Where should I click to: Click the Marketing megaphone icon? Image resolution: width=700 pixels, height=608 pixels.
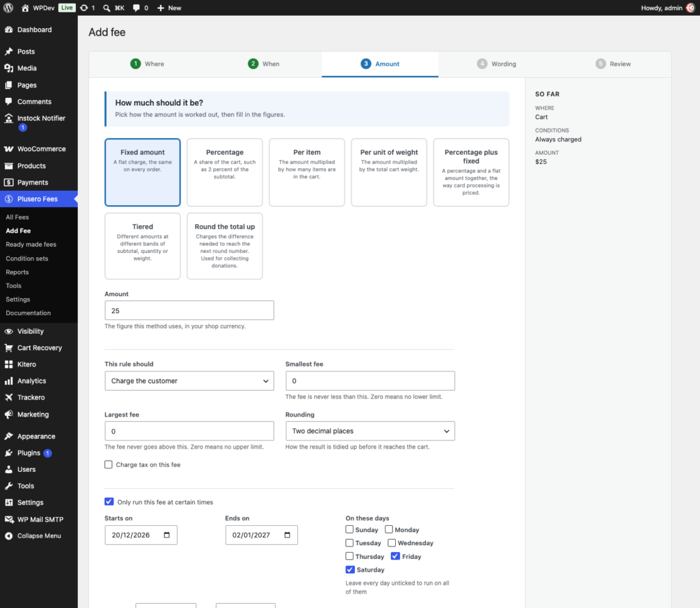[8, 414]
